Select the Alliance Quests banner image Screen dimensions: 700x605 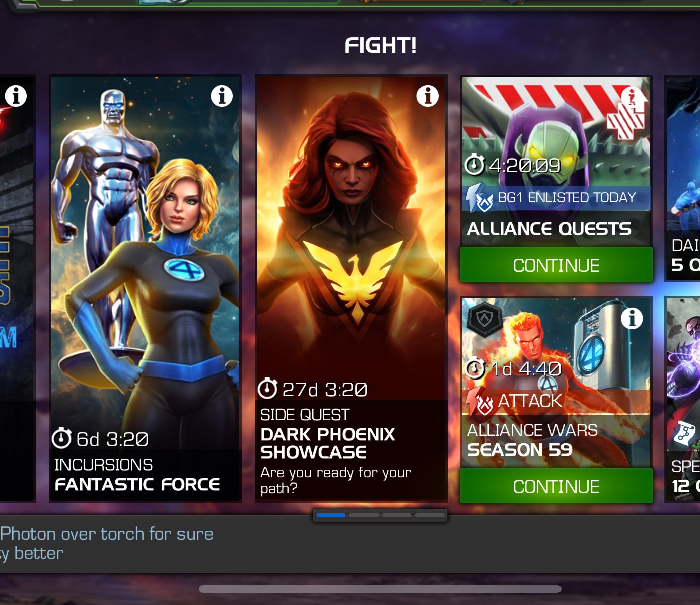(556, 161)
